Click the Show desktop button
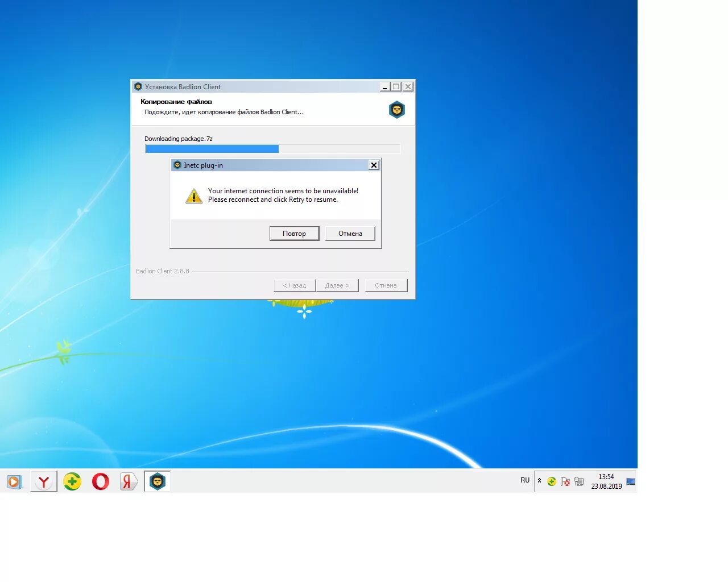728x582 pixels. tap(631, 482)
